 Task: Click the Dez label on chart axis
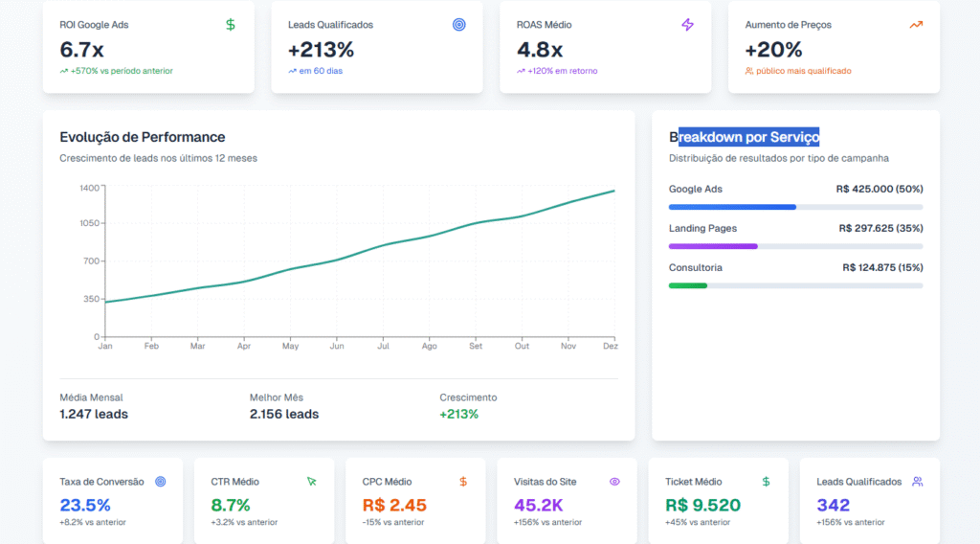[610, 346]
